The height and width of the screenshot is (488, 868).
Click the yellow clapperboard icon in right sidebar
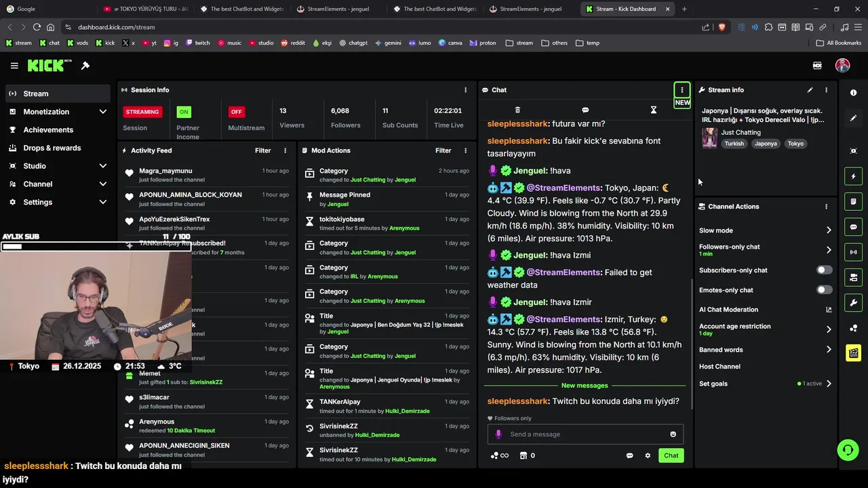[x=853, y=353]
